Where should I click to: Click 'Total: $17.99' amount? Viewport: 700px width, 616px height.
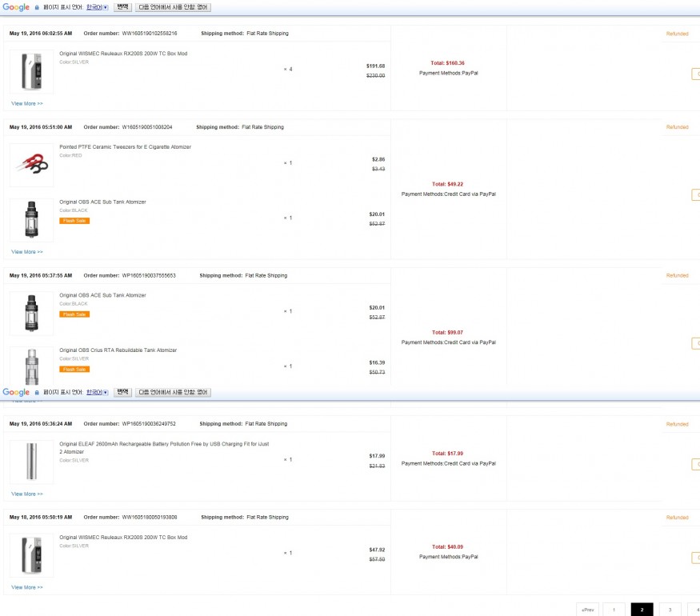pyautogui.click(x=447, y=454)
